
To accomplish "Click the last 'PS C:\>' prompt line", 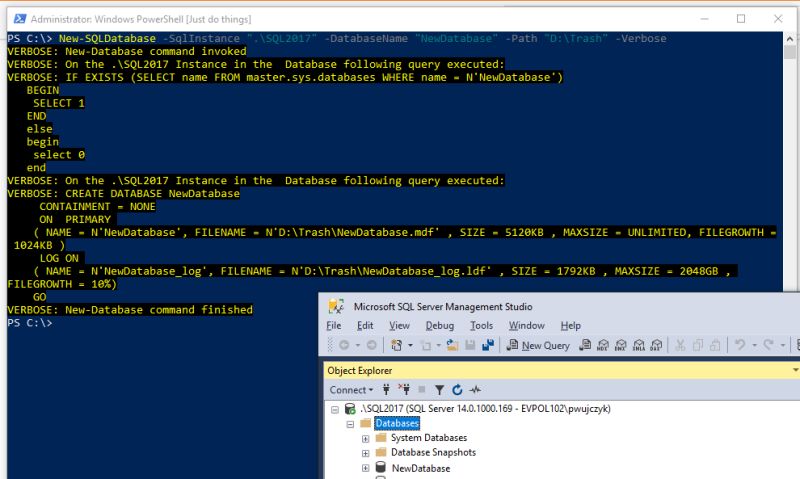I will tap(30, 323).
